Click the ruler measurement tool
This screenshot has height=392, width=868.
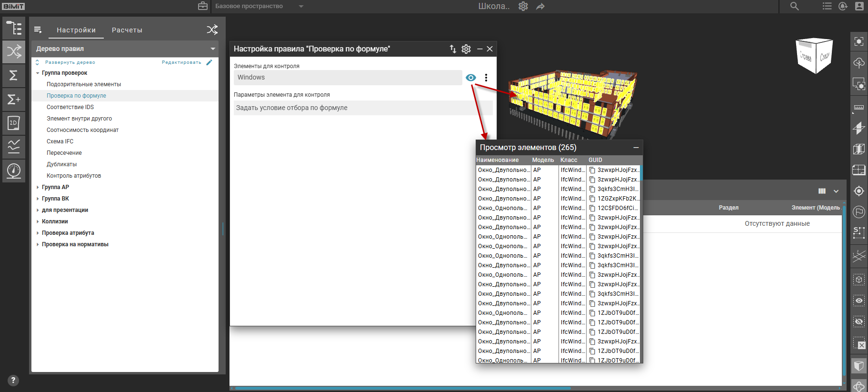(x=859, y=107)
